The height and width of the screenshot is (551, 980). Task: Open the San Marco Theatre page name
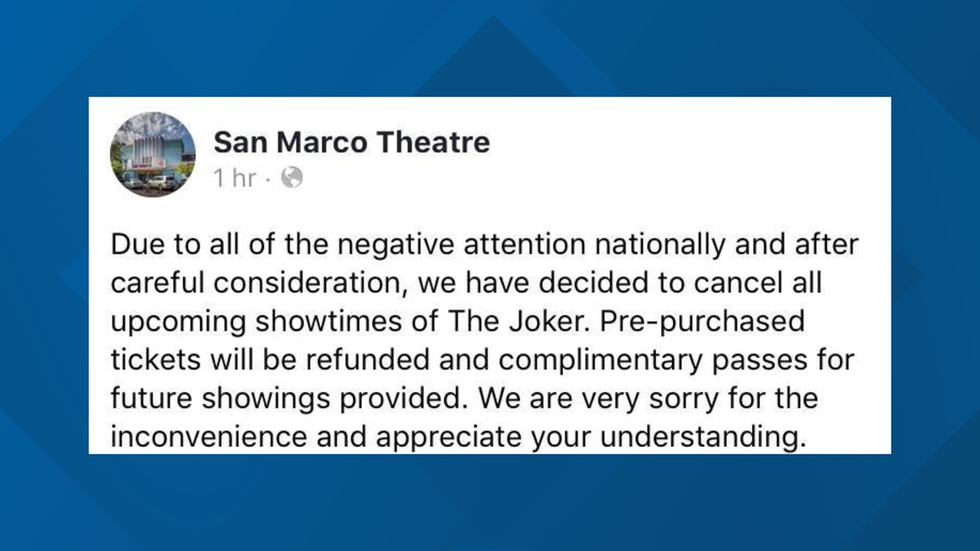pyautogui.click(x=352, y=142)
